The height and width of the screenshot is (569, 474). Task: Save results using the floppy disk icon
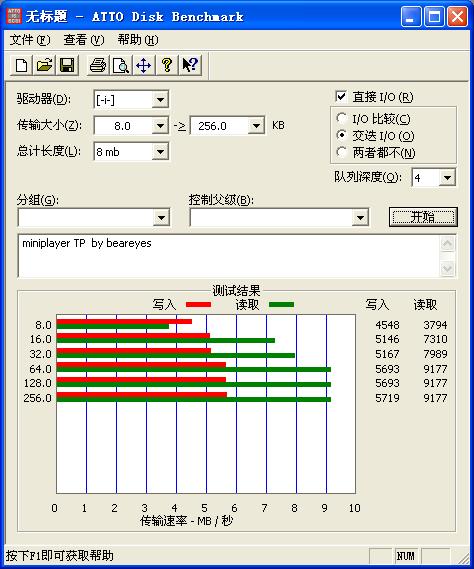tap(67, 65)
